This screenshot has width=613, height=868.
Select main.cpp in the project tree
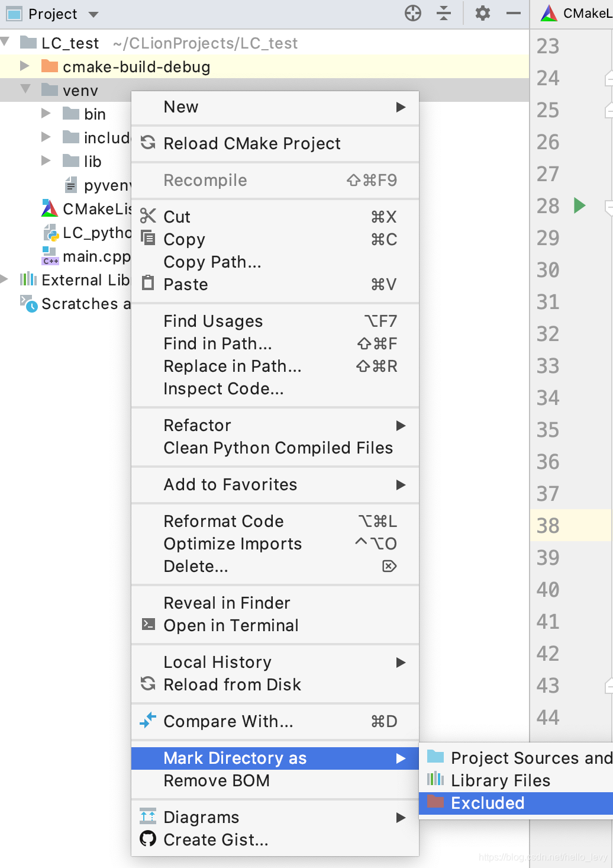click(96, 256)
